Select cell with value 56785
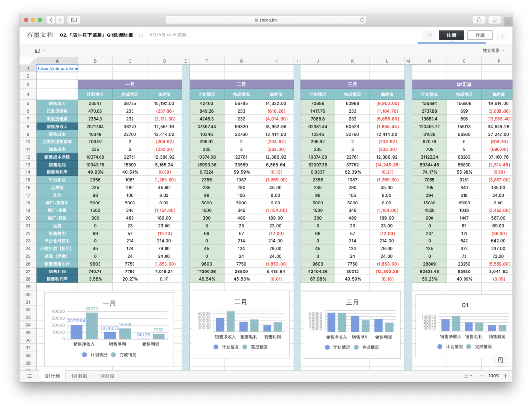This screenshot has width=532, height=408. tap(241, 103)
